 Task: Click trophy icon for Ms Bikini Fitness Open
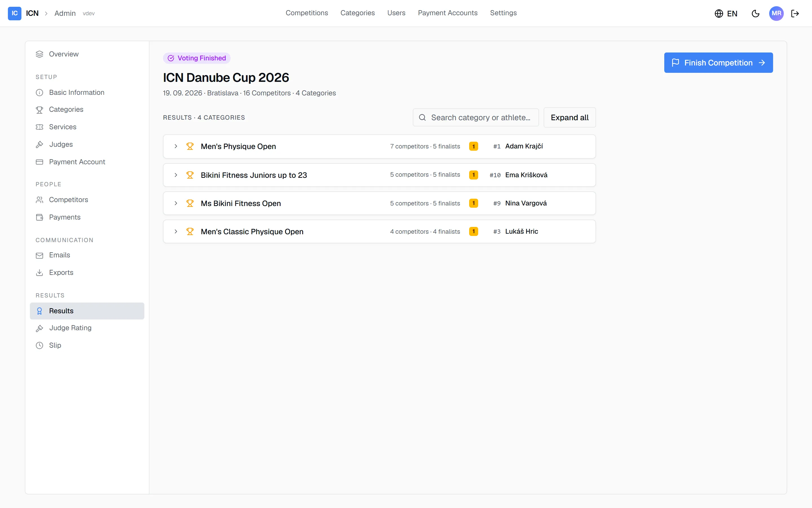190,203
